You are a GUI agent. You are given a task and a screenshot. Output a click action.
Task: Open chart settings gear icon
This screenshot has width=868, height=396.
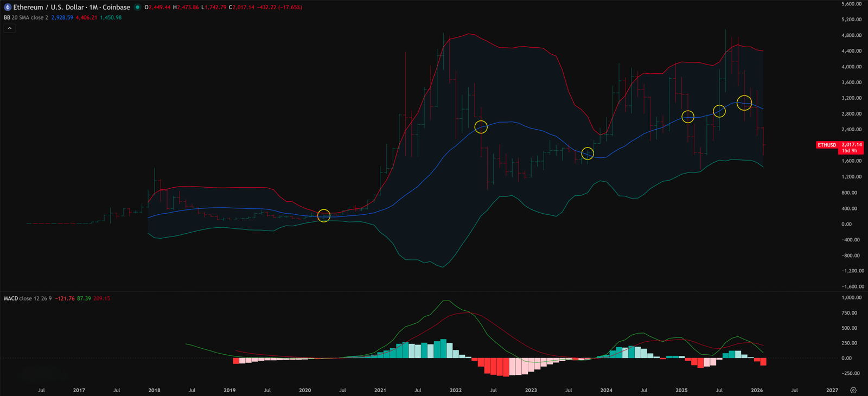853,390
